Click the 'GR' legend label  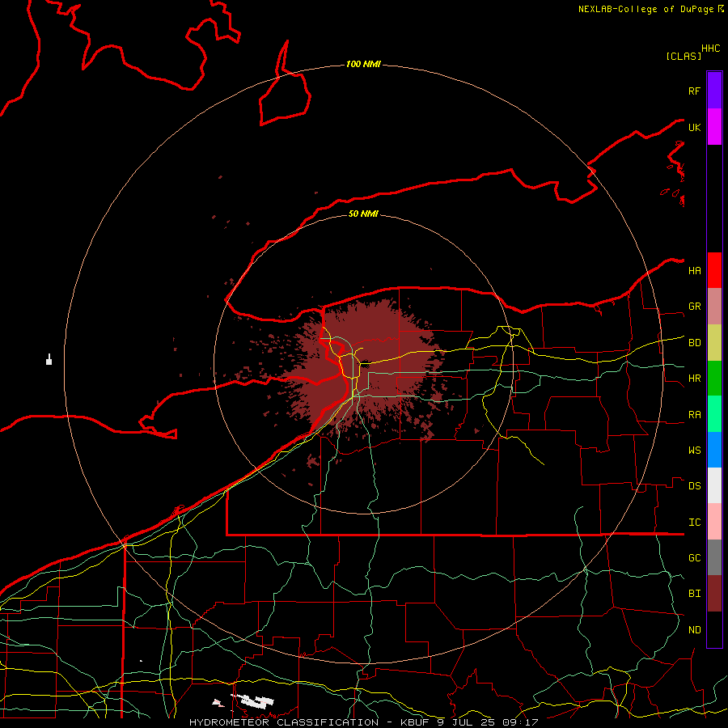[x=695, y=307]
